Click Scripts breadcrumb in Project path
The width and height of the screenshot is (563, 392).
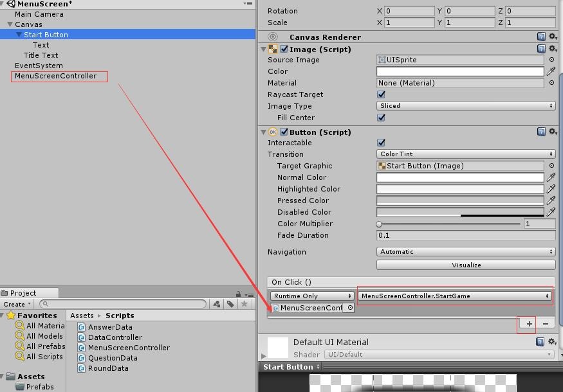120,316
